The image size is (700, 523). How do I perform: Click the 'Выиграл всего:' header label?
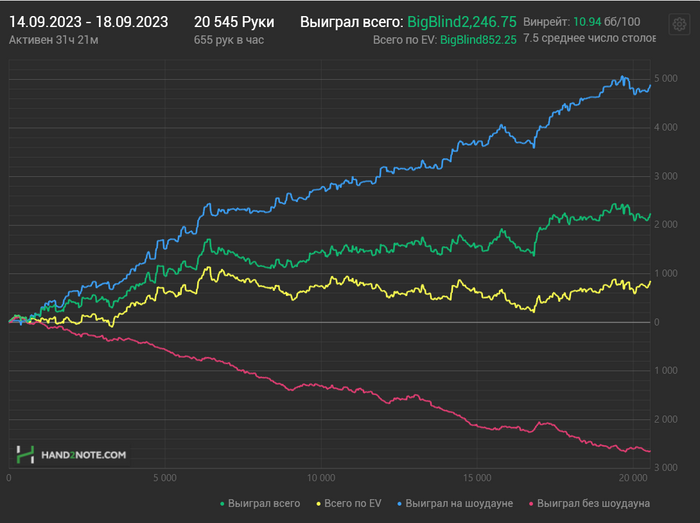pos(352,22)
